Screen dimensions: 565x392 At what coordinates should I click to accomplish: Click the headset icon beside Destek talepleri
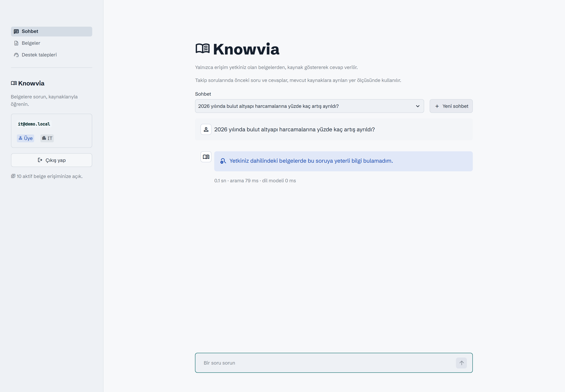[x=16, y=55]
